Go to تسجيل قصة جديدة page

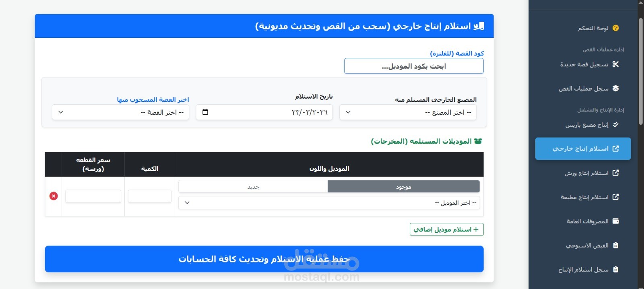pos(584,64)
